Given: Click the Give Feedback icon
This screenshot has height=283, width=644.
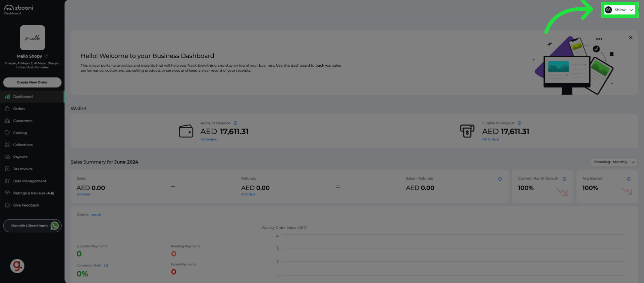Looking at the screenshot, I should click(x=7, y=205).
